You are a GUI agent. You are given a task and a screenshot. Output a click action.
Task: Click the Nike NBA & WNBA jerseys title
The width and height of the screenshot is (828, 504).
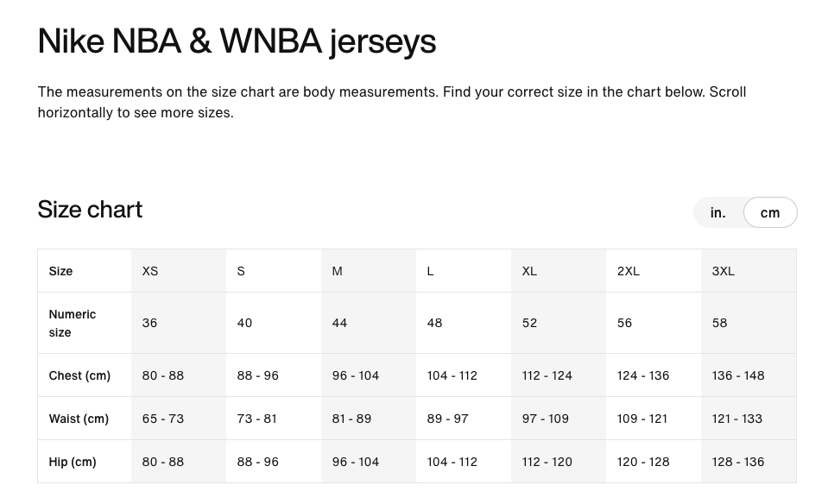coord(237,41)
